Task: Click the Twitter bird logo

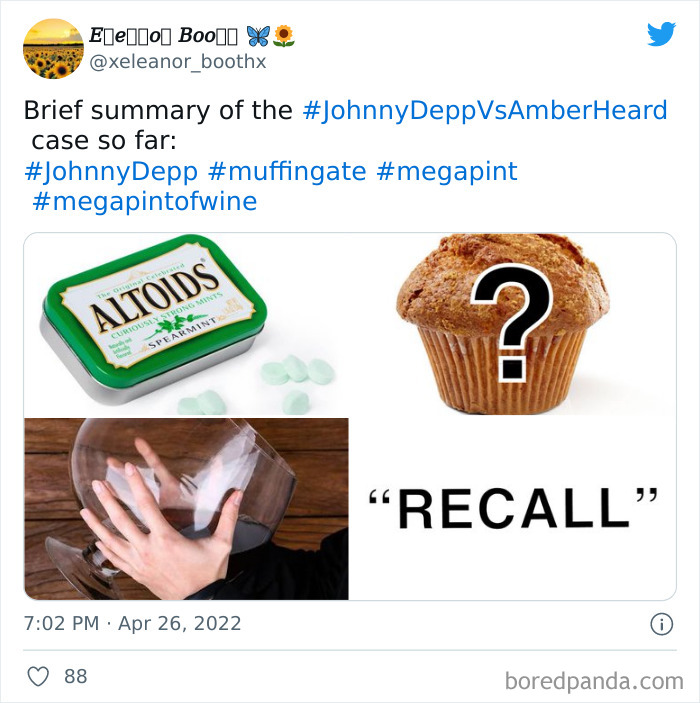Action: pyautogui.click(x=661, y=34)
